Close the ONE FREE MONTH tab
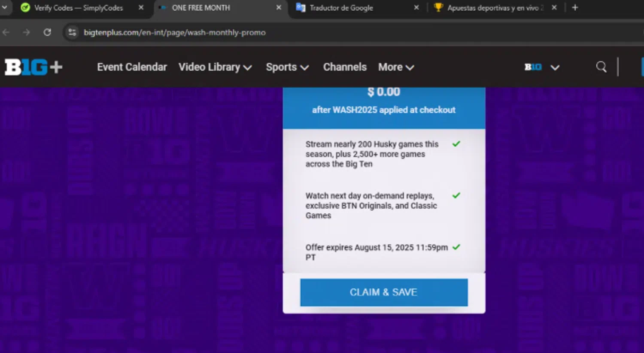 pyautogui.click(x=279, y=8)
